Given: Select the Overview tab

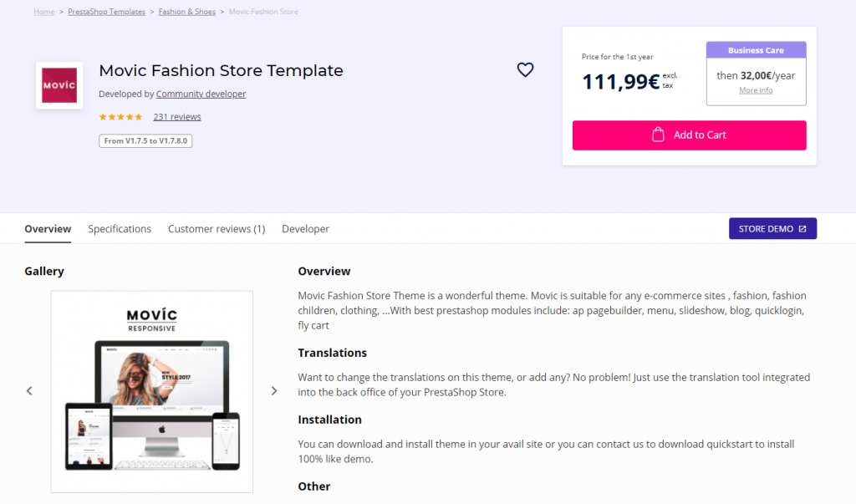Looking at the screenshot, I should [x=48, y=229].
